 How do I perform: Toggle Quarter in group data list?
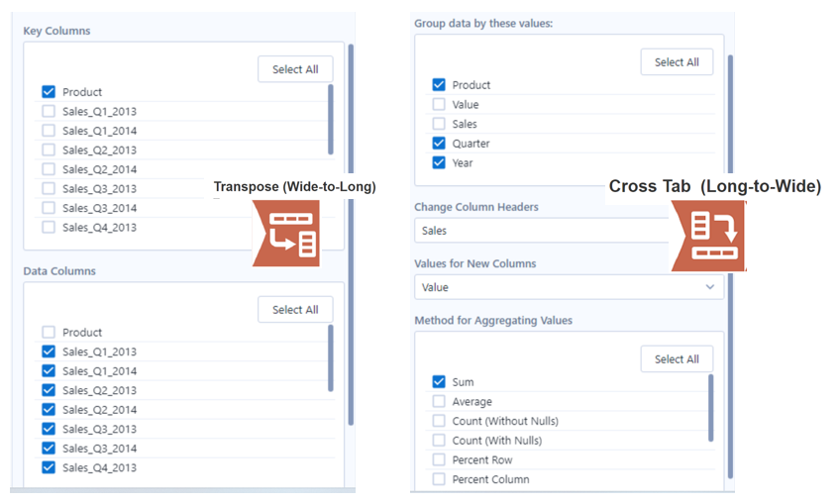coord(439,144)
